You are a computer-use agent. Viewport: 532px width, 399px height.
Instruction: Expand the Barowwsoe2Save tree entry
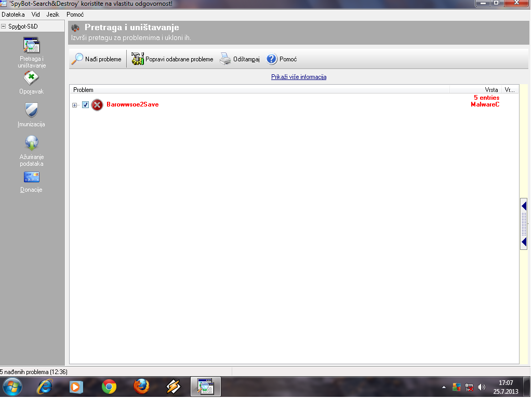click(75, 105)
